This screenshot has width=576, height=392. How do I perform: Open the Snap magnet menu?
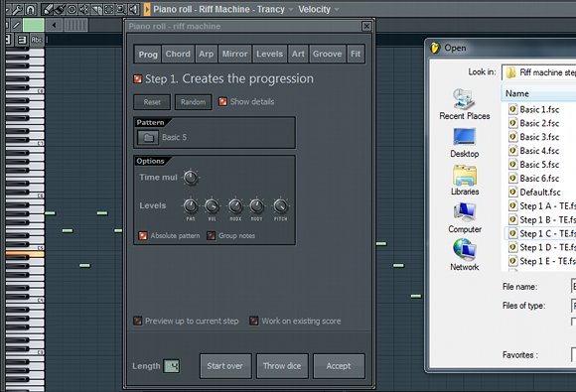click(31, 10)
